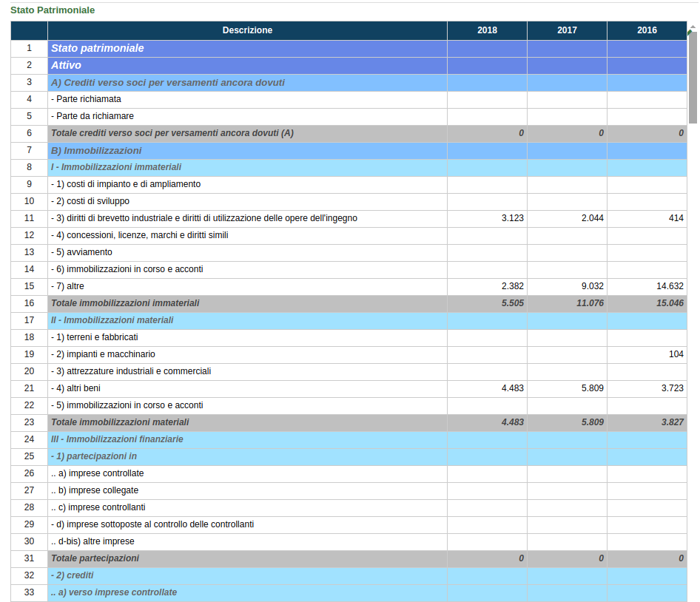The height and width of the screenshot is (602, 700).
Task: Select the 'Stato patrimoniale' row in the table
Action: pyautogui.click(x=349, y=48)
